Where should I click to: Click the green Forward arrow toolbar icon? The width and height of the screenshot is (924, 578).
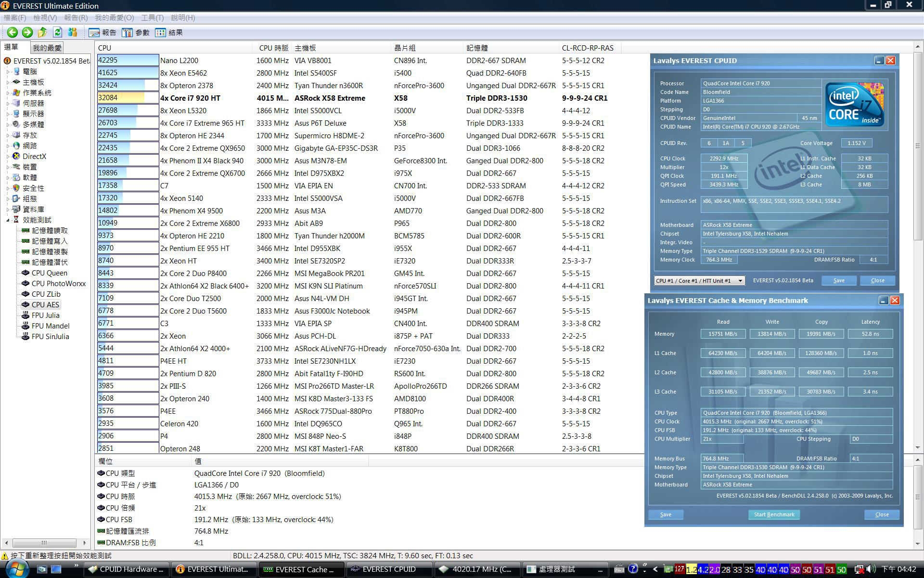tap(27, 32)
